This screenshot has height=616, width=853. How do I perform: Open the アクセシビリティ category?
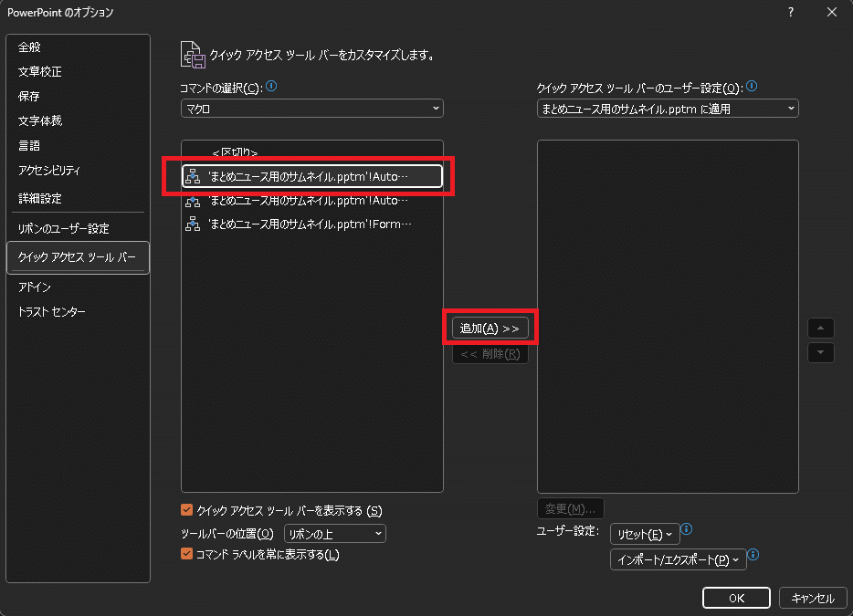tap(78, 170)
